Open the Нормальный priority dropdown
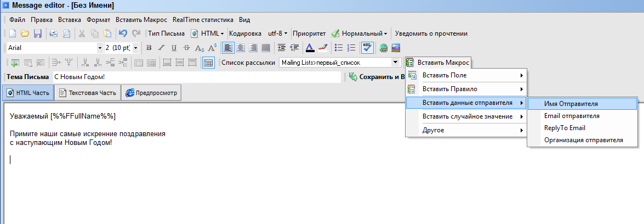 pyautogui.click(x=360, y=33)
